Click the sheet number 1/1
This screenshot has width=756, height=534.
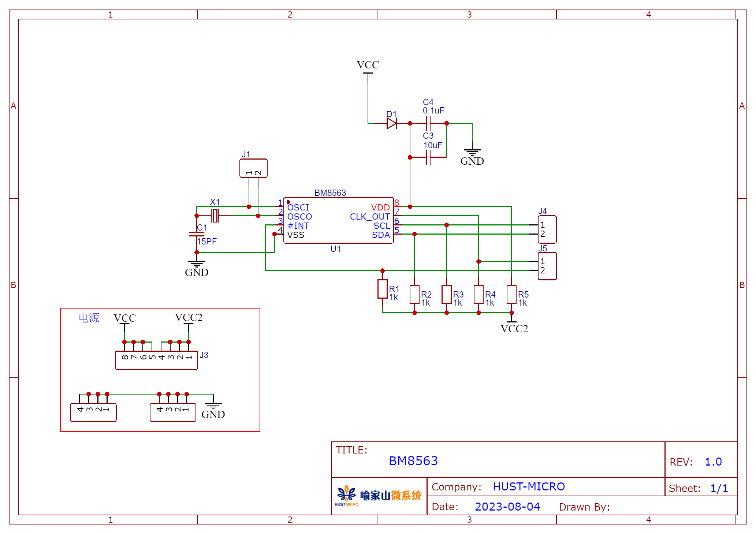tap(719, 488)
